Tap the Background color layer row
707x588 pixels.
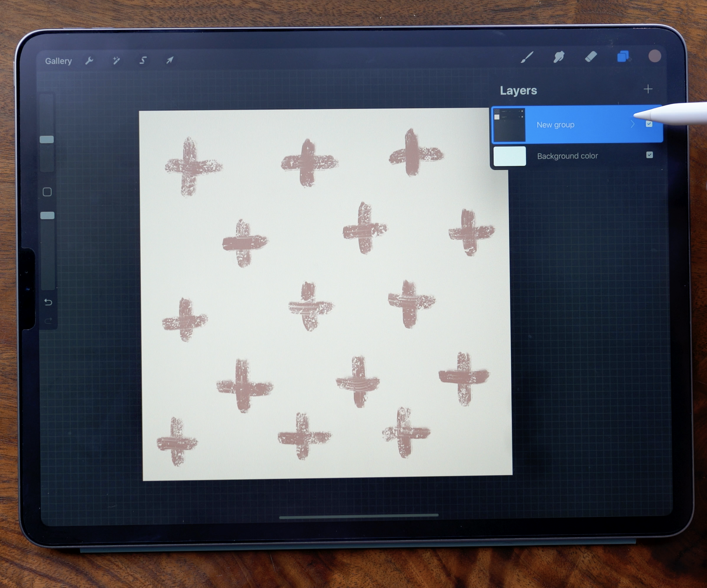[577, 156]
